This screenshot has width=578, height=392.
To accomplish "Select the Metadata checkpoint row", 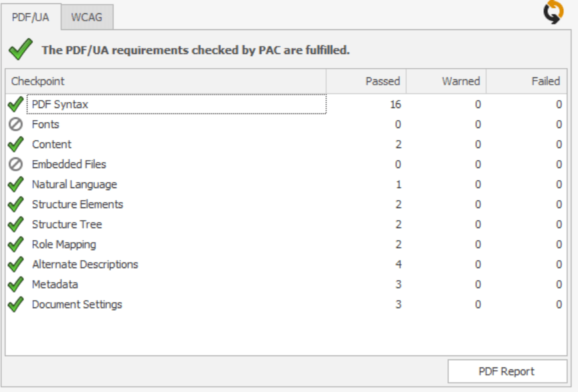I will [55, 285].
